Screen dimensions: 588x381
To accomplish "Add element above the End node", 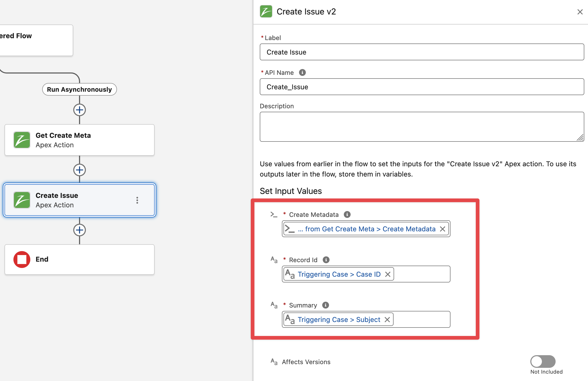I will [x=79, y=230].
